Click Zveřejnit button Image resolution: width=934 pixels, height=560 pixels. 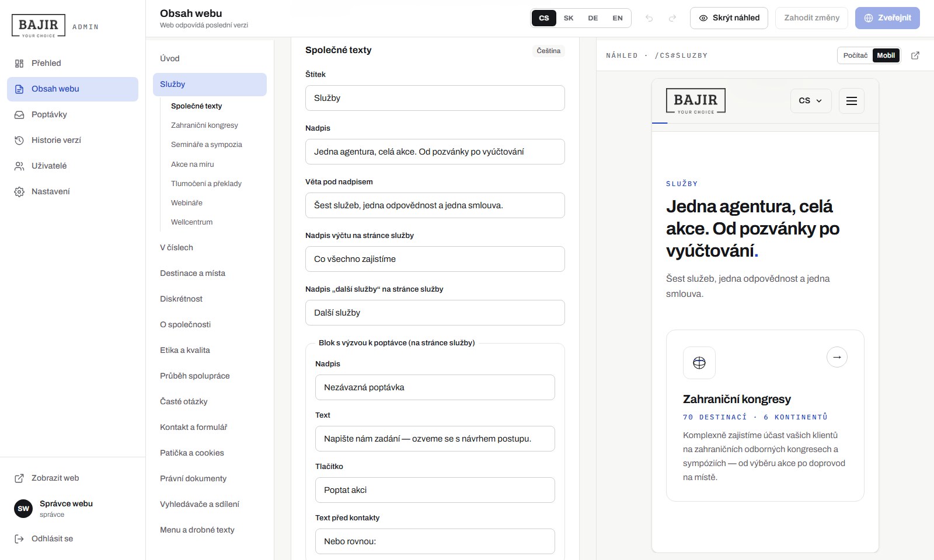[x=887, y=18]
